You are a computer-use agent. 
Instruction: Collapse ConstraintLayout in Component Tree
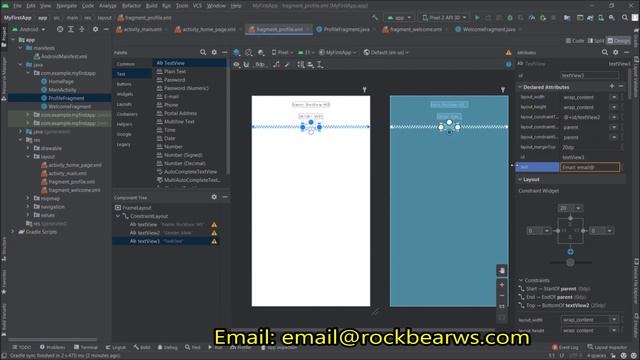(x=118, y=216)
